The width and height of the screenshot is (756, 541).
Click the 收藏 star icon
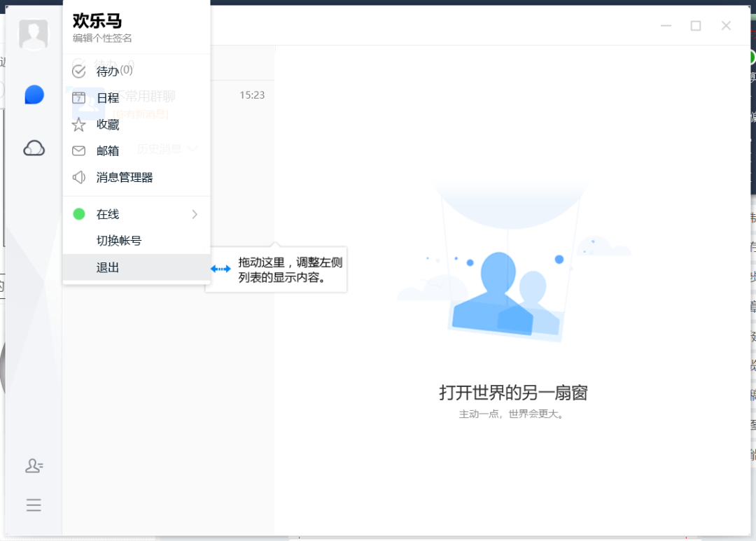click(78, 125)
